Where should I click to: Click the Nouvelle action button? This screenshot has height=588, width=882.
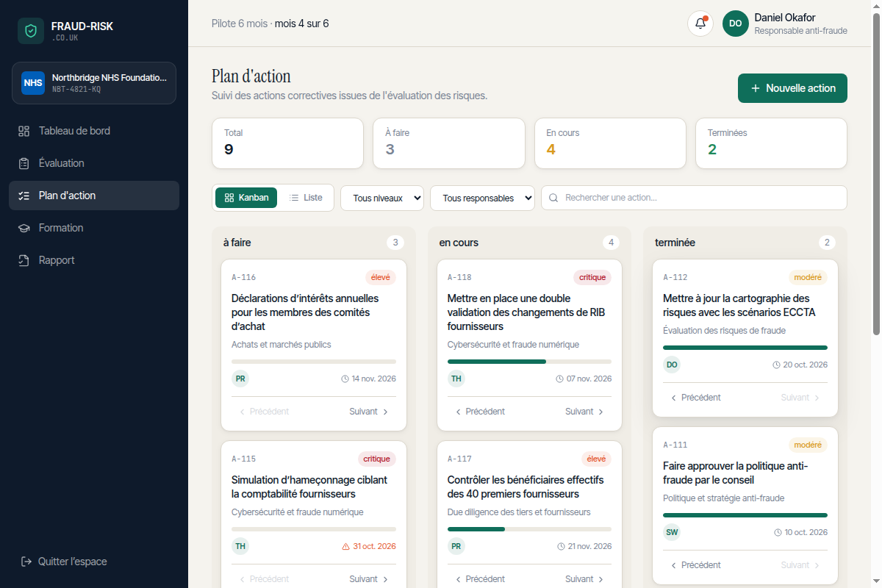(792, 88)
